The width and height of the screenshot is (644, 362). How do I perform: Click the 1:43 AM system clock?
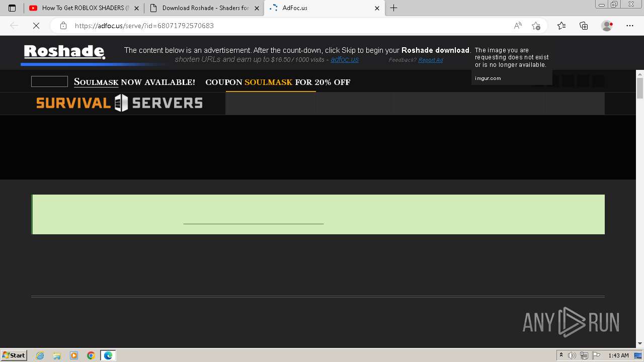(618, 355)
